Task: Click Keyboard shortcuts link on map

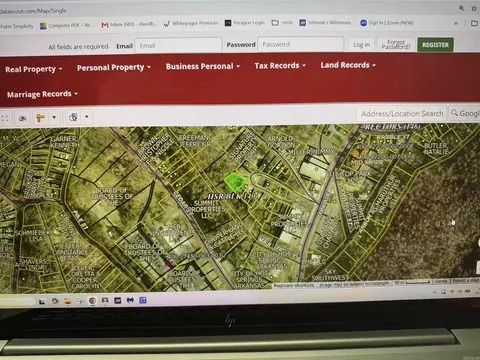Action: coord(294,285)
